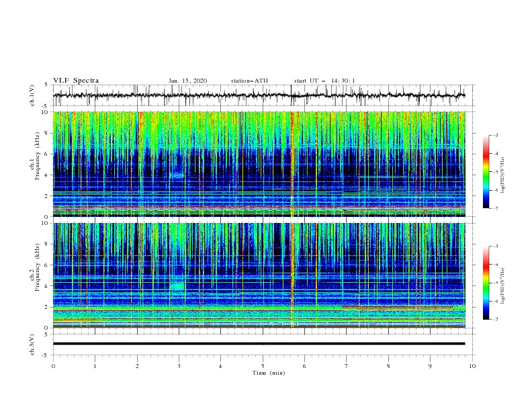Click the "start UT = 14:30:1" text

pos(324,81)
